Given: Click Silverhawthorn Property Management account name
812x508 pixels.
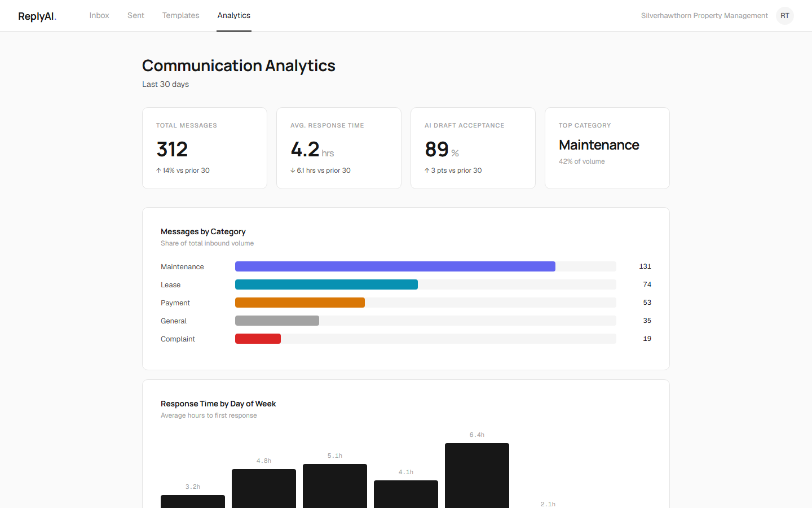Looking at the screenshot, I should (704, 15).
